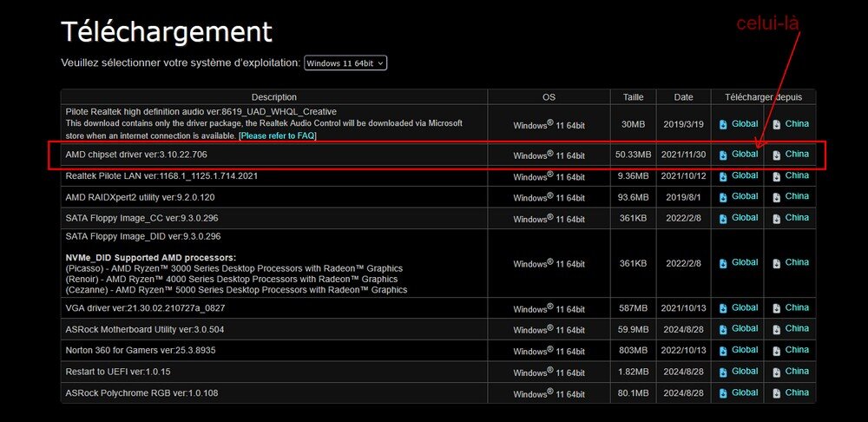Download ASRock Polychrome RGB via Global link
Screen dimensions: 868x422
[x=744, y=392]
